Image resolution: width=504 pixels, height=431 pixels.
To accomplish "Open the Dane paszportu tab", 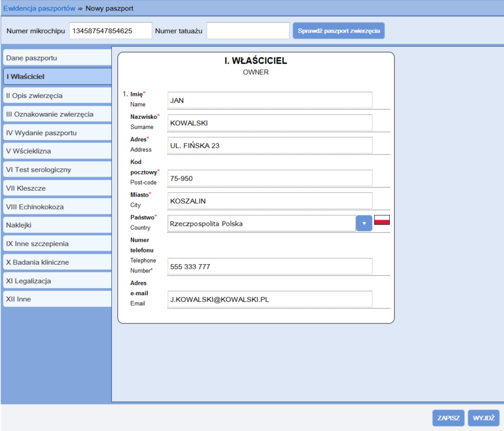I will click(58, 58).
